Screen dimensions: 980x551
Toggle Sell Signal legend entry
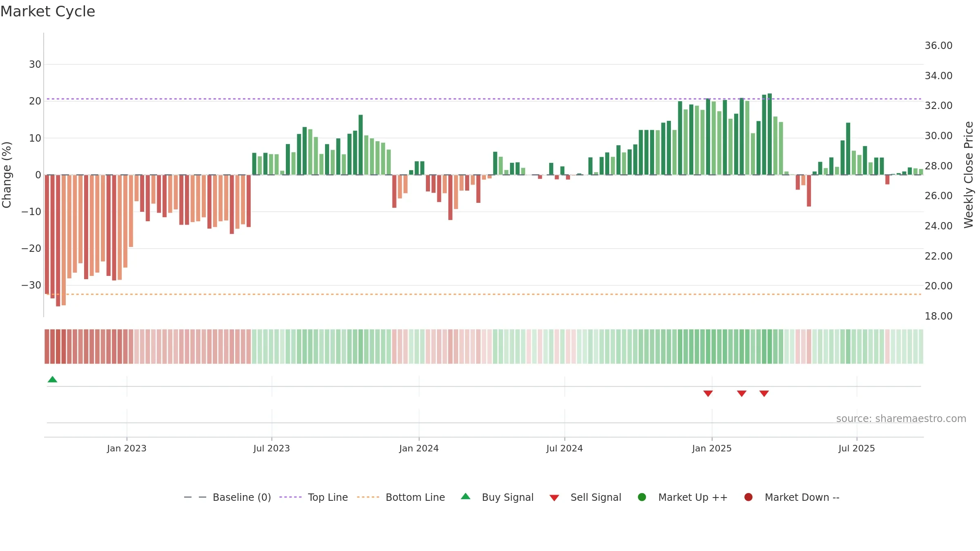tap(585, 497)
